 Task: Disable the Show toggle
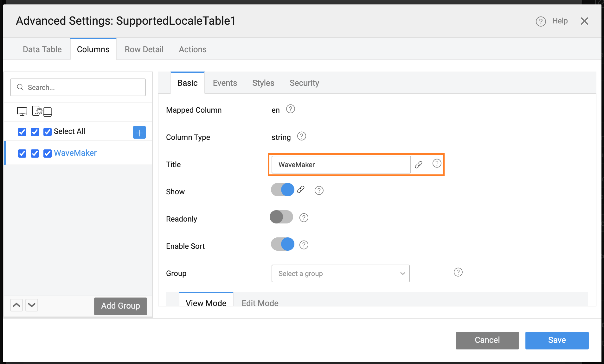[282, 190]
